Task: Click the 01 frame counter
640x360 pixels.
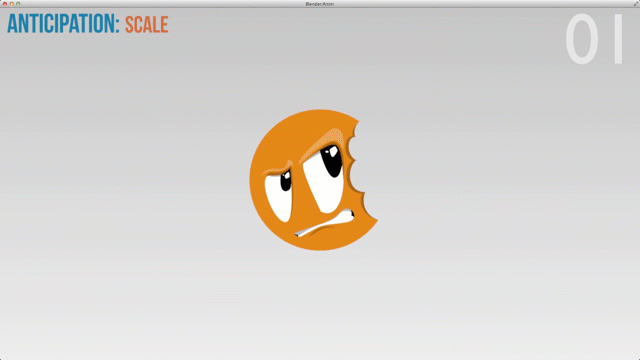Action: click(594, 39)
